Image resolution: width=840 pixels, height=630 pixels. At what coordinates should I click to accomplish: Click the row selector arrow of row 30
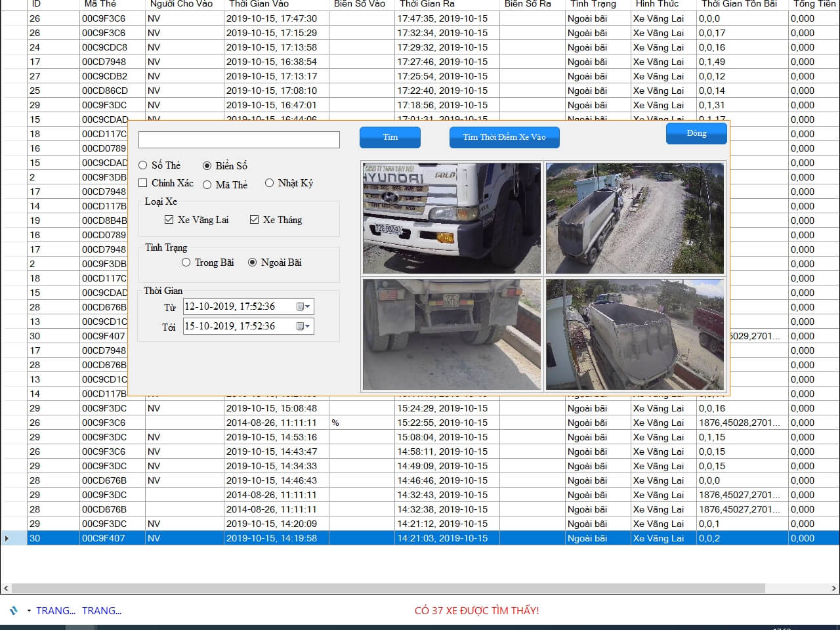point(7,538)
